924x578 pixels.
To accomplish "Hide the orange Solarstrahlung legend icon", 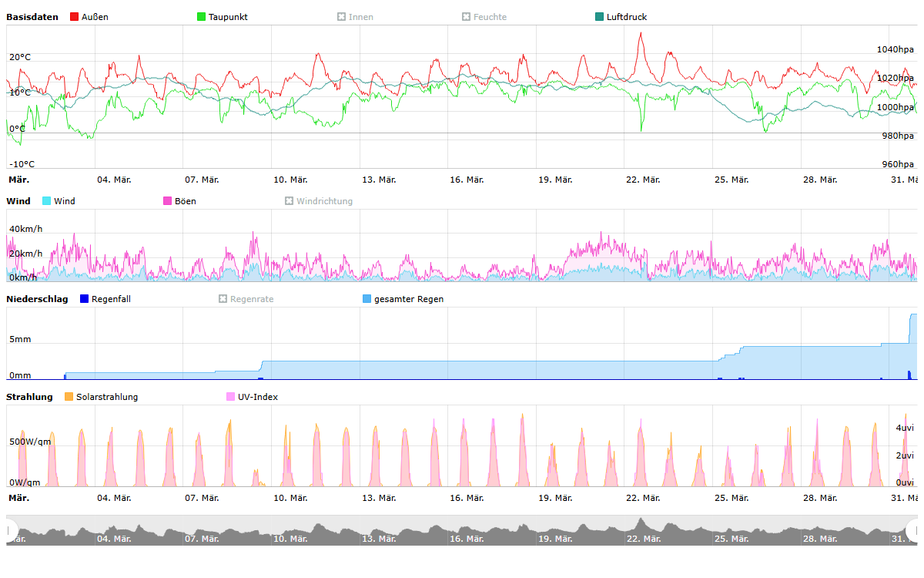I will [69, 397].
